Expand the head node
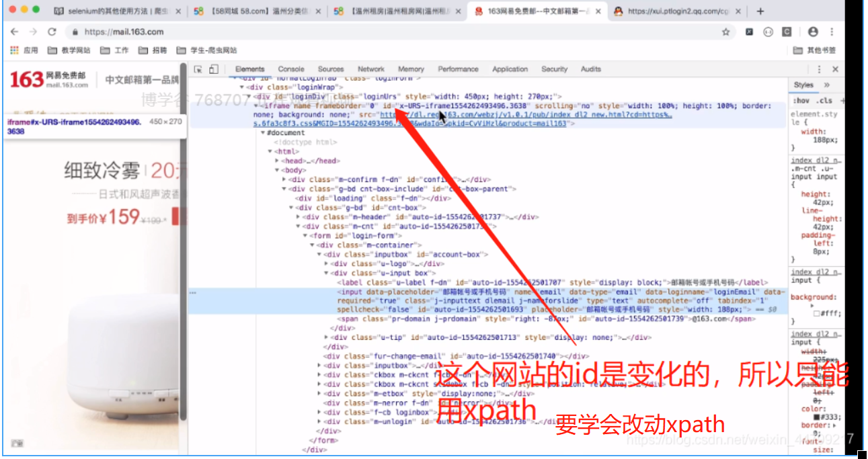Viewport: 868px width, 459px height. [x=277, y=161]
